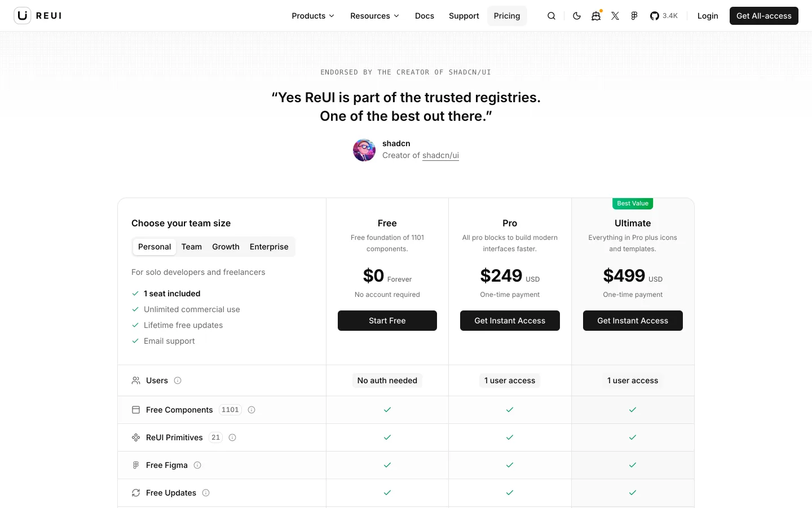The height and width of the screenshot is (508, 812).
Task: Click the Unlimited commercial use text
Action: [192, 309]
